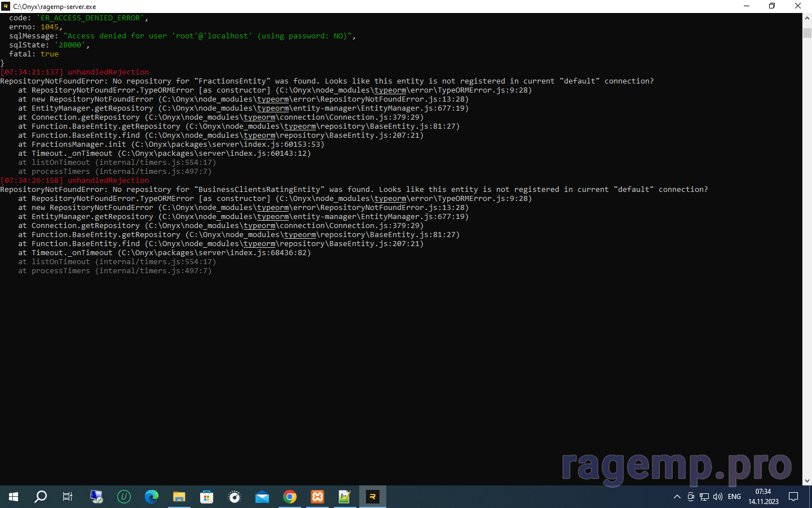The image size is (812, 508).
Task: Open taskbar search
Action: pyautogui.click(x=41, y=497)
